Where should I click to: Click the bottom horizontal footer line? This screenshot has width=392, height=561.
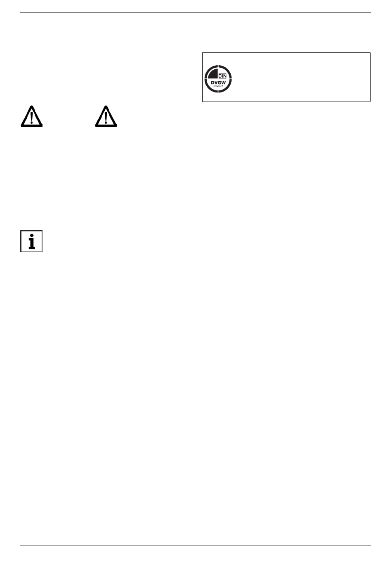[196, 546]
